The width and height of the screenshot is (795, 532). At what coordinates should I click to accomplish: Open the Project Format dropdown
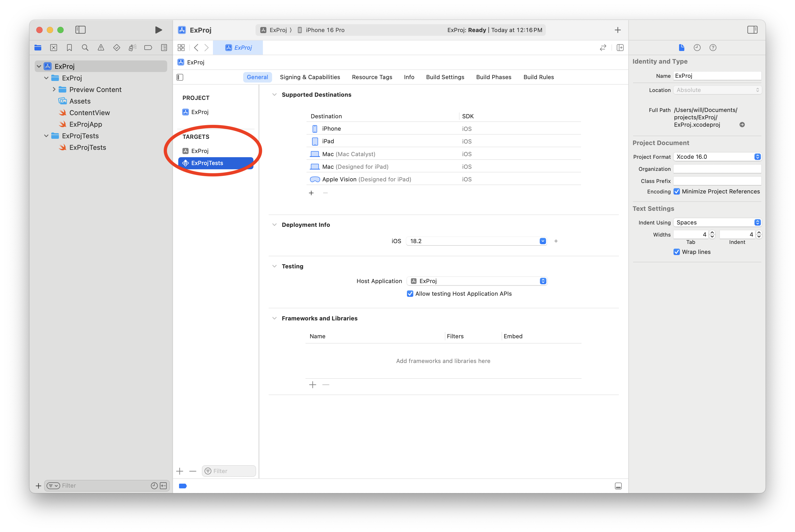pyautogui.click(x=717, y=156)
